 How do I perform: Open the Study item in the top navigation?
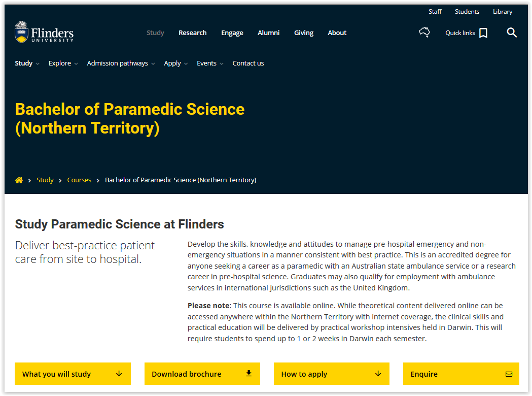coord(155,32)
